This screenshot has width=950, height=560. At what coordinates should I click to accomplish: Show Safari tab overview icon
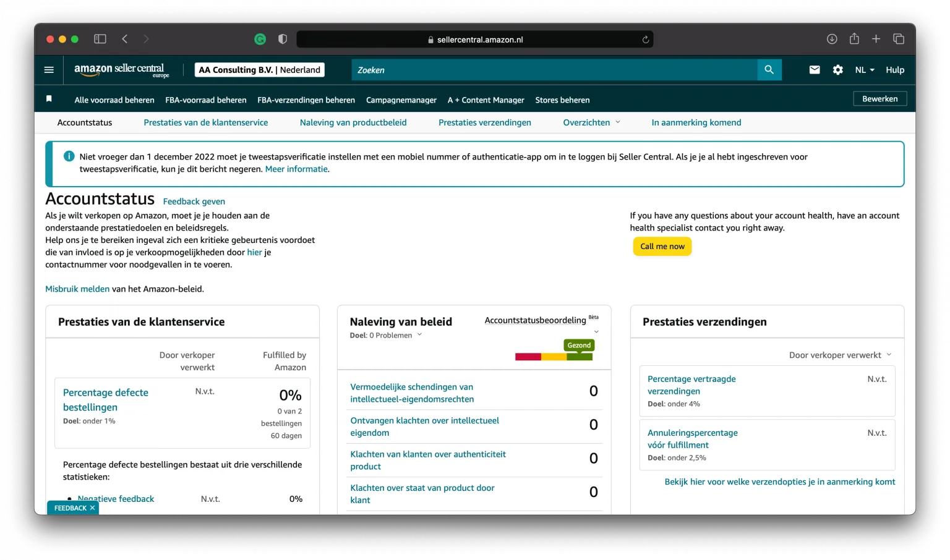(x=899, y=39)
